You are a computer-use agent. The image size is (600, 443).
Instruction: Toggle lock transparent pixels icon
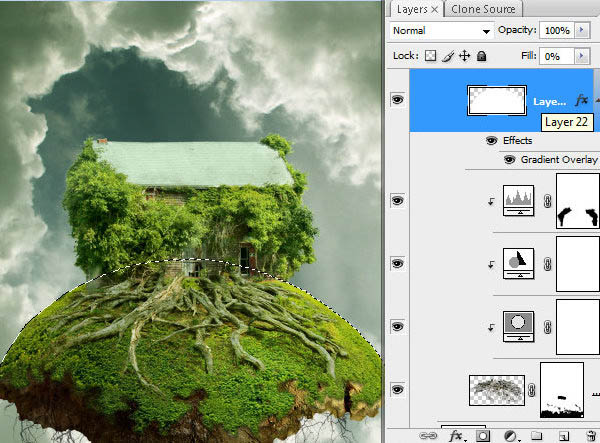tap(430, 56)
